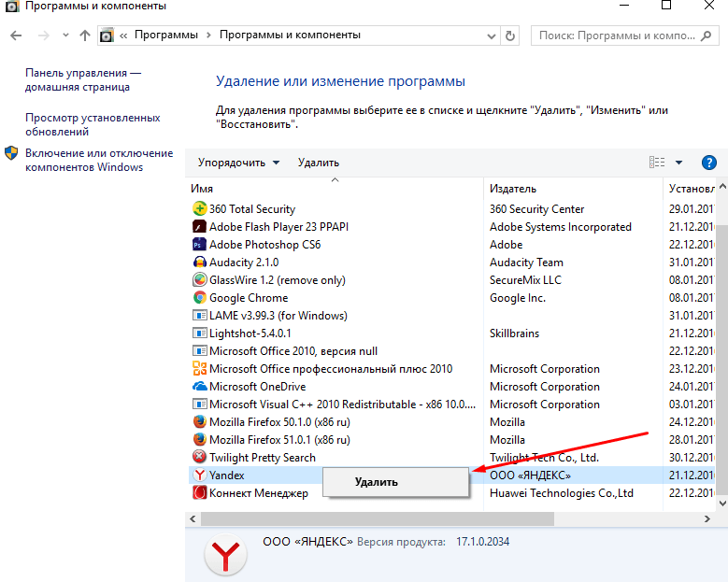
Task: Open Включение или отключение компонентов Windows
Action: 99,160
